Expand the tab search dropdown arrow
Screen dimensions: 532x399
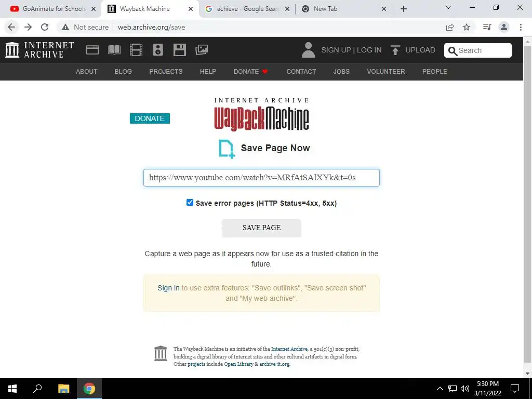[448, 7]
